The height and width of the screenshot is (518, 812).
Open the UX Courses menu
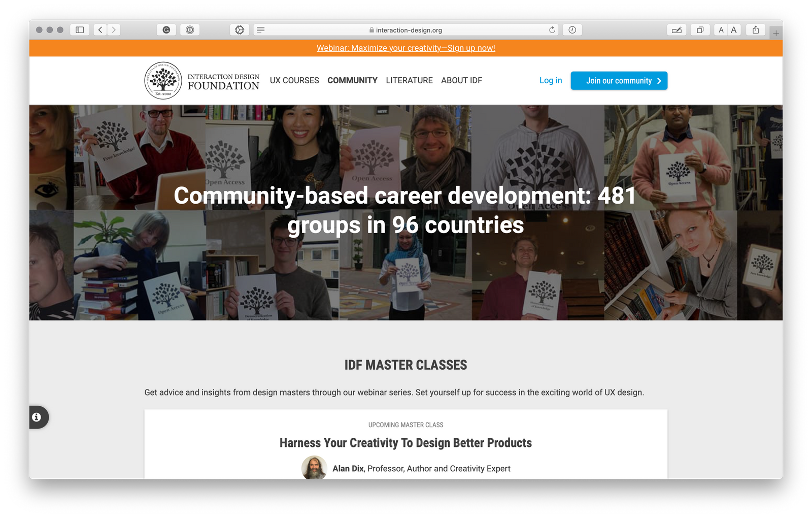pyautogui.click(x=294, y=80)
